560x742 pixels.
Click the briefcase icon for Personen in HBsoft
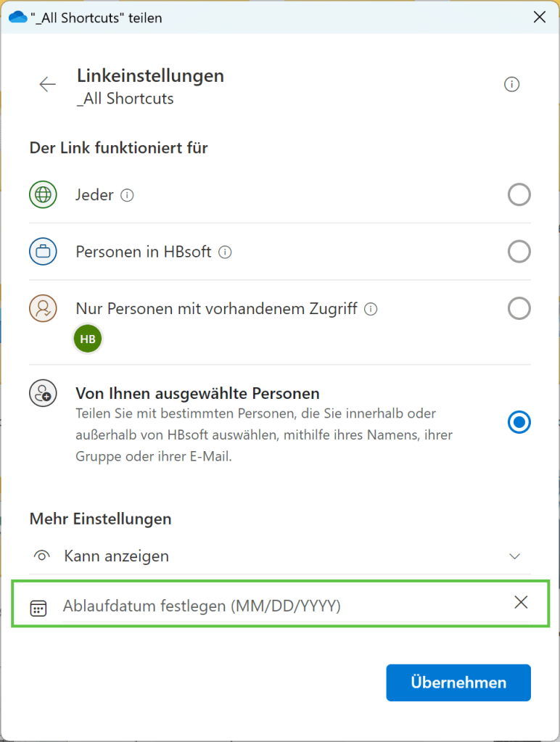[x=43, y=251]
